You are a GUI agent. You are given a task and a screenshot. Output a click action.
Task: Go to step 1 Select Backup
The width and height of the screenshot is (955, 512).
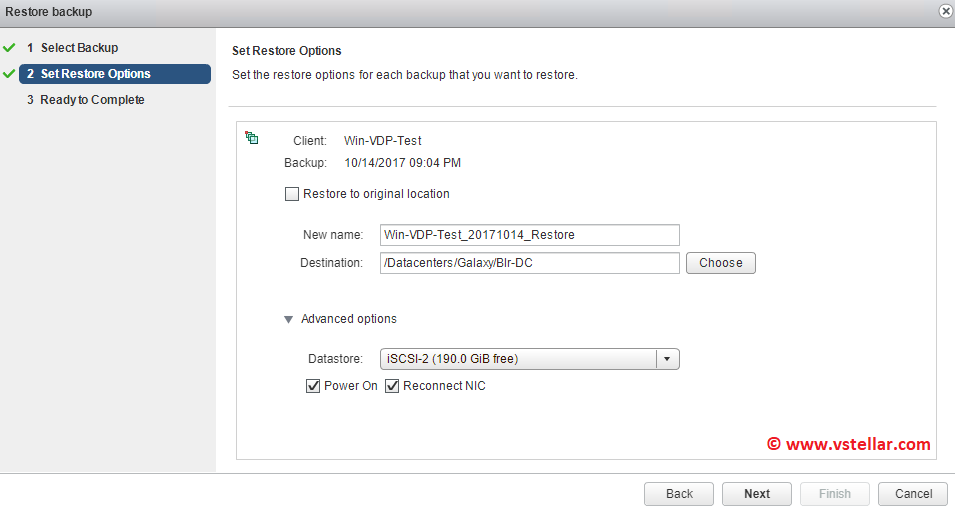[x=79, y=48]
